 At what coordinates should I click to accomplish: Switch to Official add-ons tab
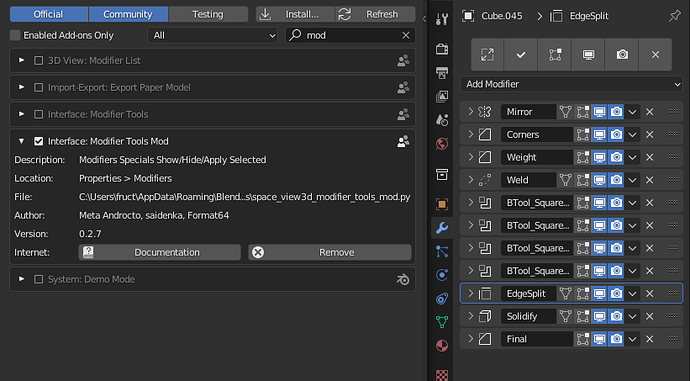[48, 14]
